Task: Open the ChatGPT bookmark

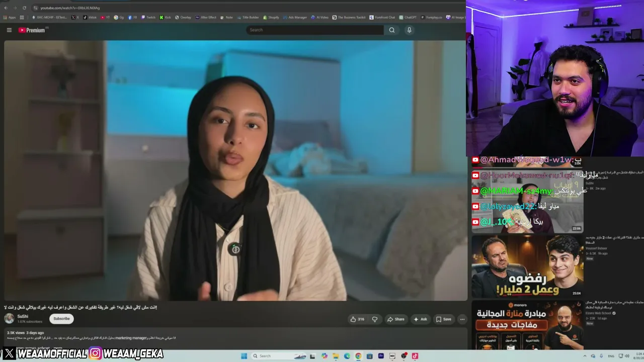Action: pyautogui.click(x=408, y=18)
